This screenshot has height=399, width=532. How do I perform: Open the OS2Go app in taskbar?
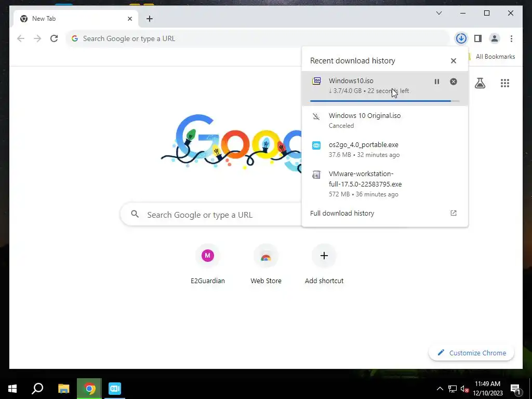(115, 389)
